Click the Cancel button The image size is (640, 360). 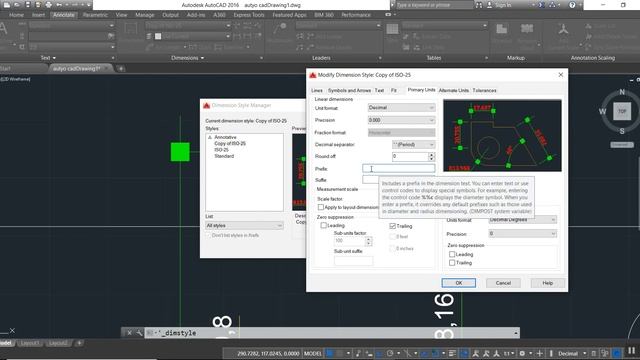[x=503, y=283]
